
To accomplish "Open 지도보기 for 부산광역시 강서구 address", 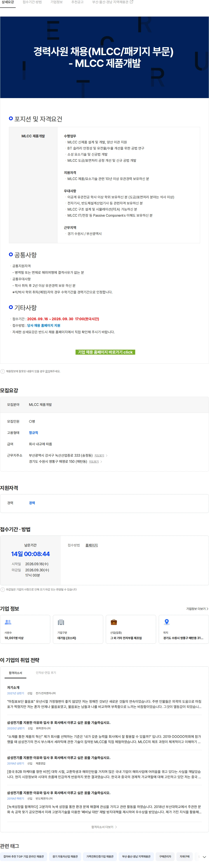I will tap(99, 456).
